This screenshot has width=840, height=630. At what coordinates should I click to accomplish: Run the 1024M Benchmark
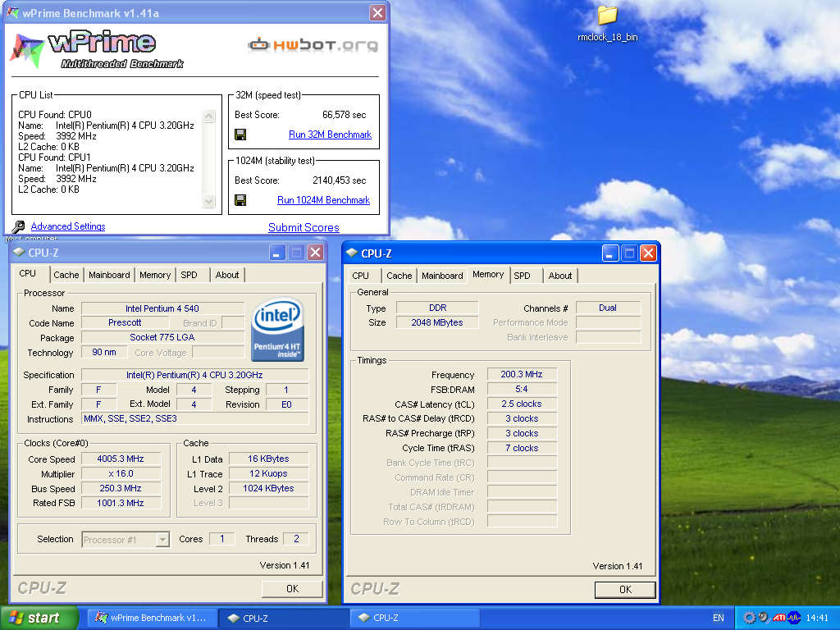(323, 200)
